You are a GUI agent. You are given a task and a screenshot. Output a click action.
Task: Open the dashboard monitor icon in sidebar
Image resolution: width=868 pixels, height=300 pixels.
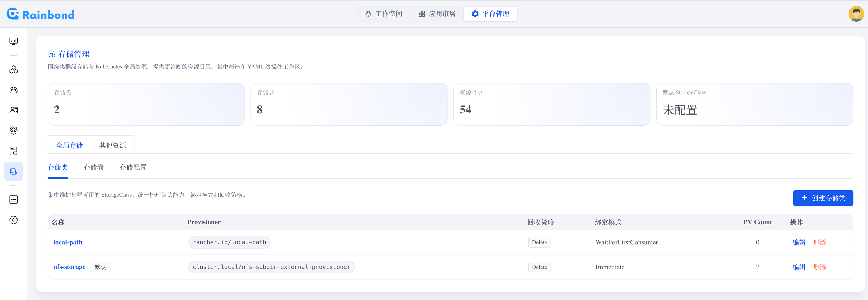click(x=14, y=41)
